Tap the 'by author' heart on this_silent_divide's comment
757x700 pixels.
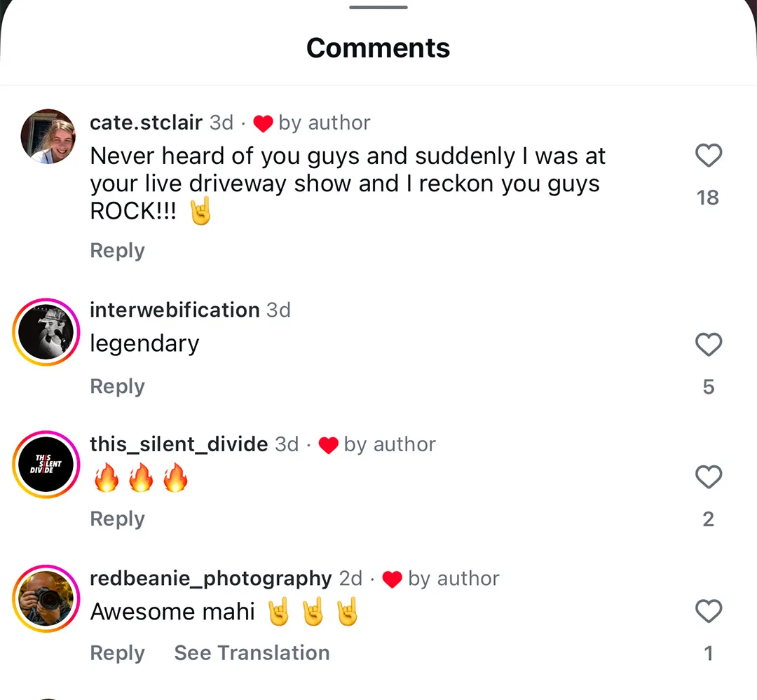coord(328,444)
